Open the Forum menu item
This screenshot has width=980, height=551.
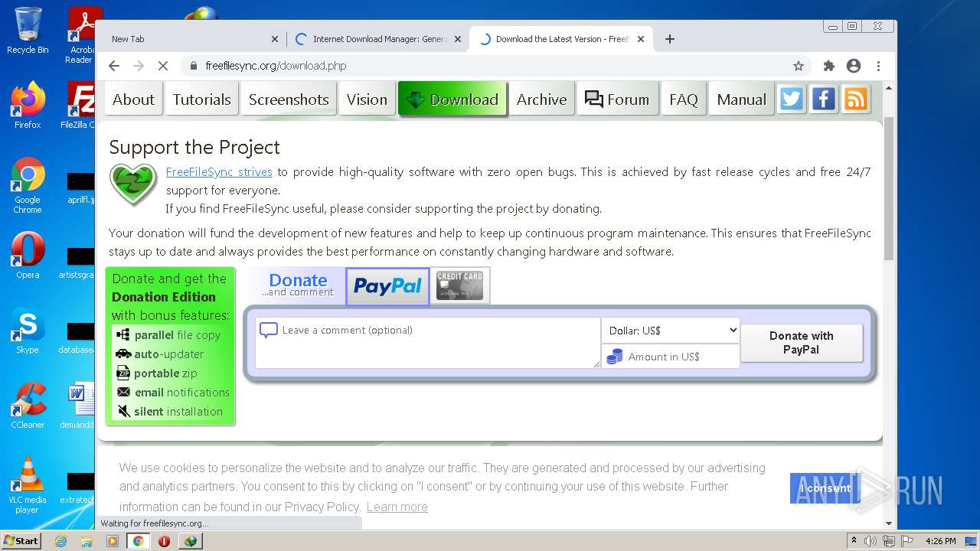tap(617, 99)
